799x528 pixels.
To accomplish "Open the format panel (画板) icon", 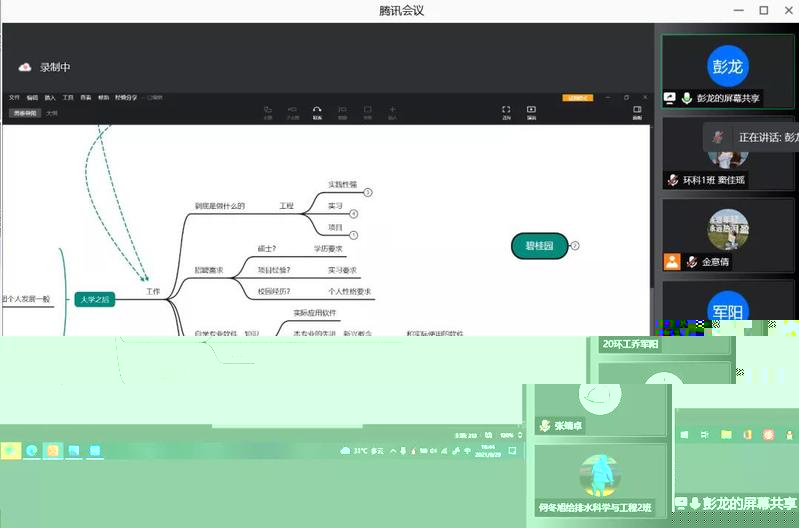I will pyautogui.click(x=636, y=110).
